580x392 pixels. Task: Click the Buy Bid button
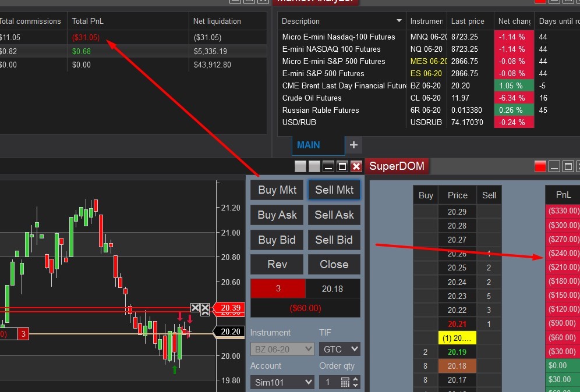277,240
